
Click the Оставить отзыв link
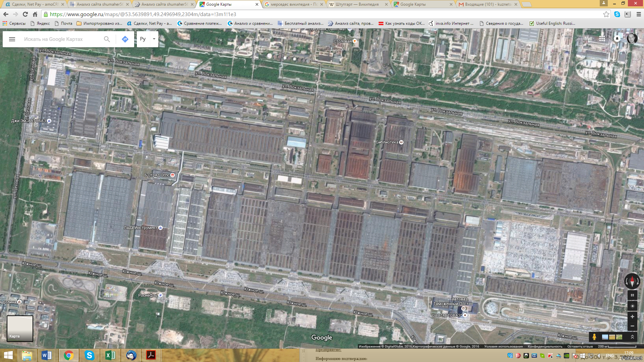click(580, 347)
